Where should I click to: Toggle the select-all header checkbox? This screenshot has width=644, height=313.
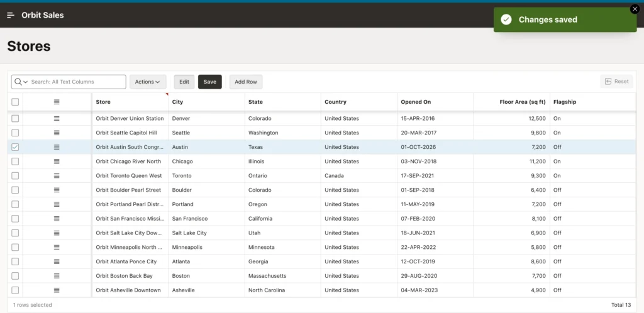(x=15, y=102)
